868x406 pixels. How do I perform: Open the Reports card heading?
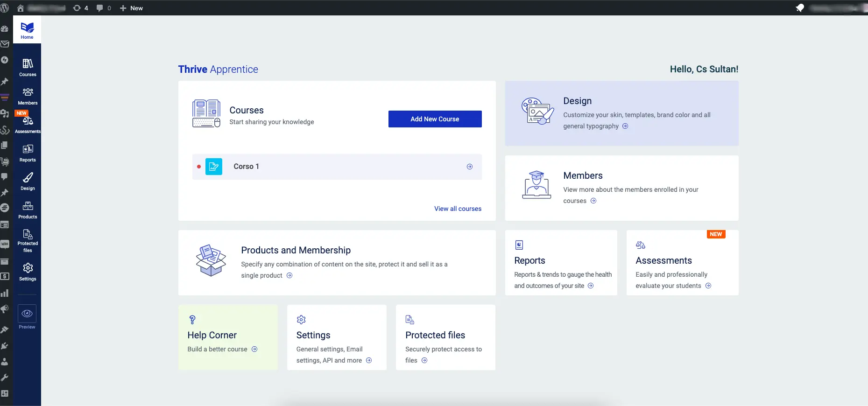point(529,260)
